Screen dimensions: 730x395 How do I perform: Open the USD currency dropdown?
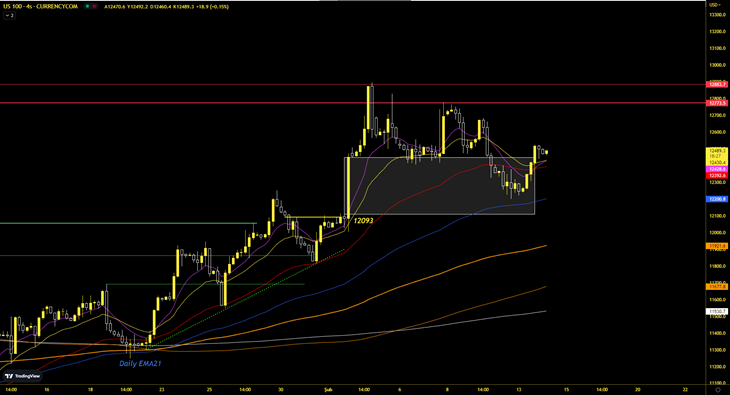click(x=715, y=5)
